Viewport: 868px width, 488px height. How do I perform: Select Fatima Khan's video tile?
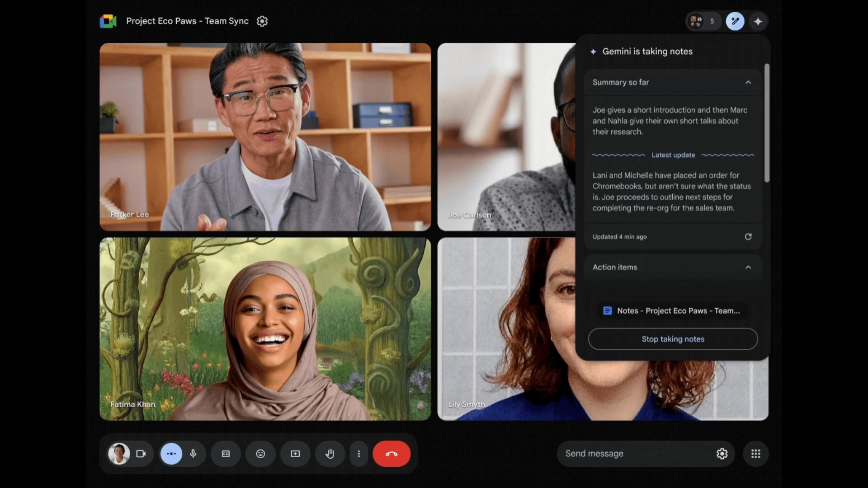click(x=265, y=329)
